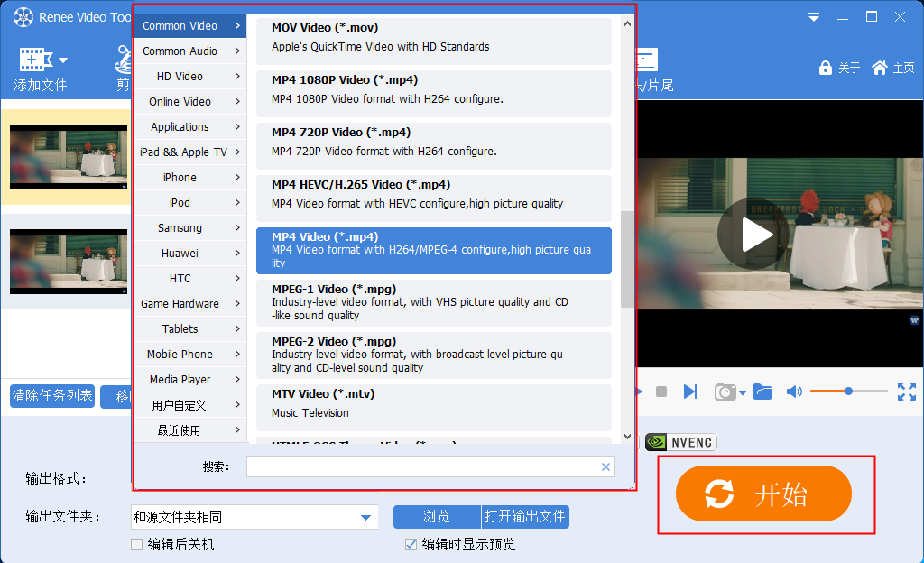Choose MP4 720P Video format
The image size is (924, 563).
point(434,146)
